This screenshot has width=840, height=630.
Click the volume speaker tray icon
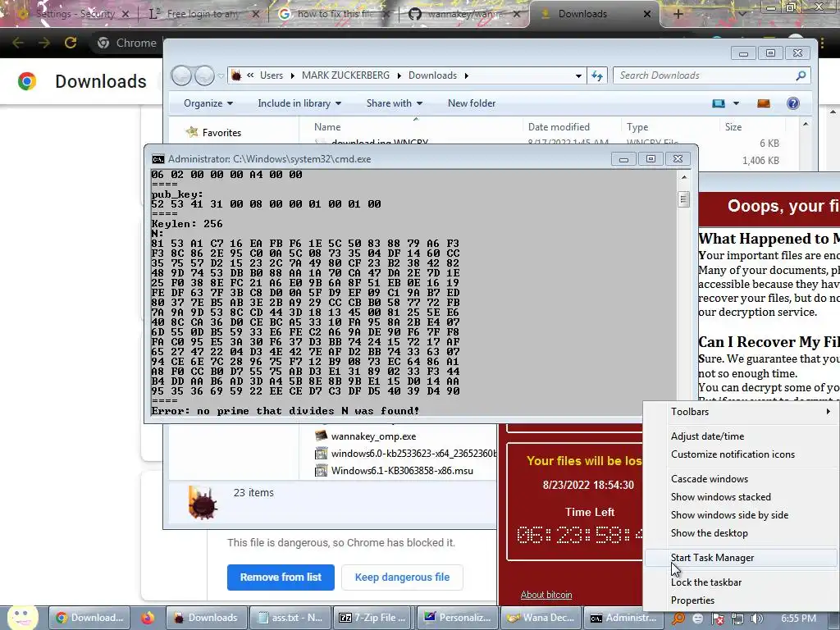(756, 619)
